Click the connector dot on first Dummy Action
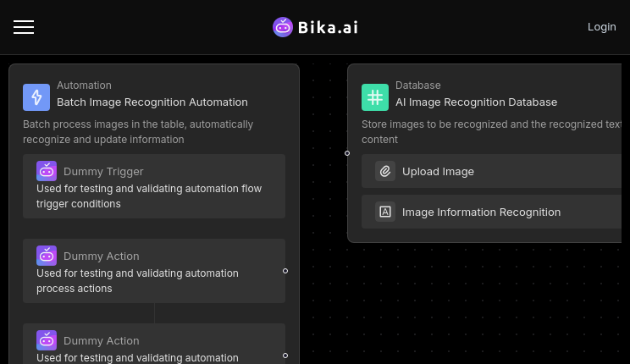The image size is (630, 364). coord(285,271)
